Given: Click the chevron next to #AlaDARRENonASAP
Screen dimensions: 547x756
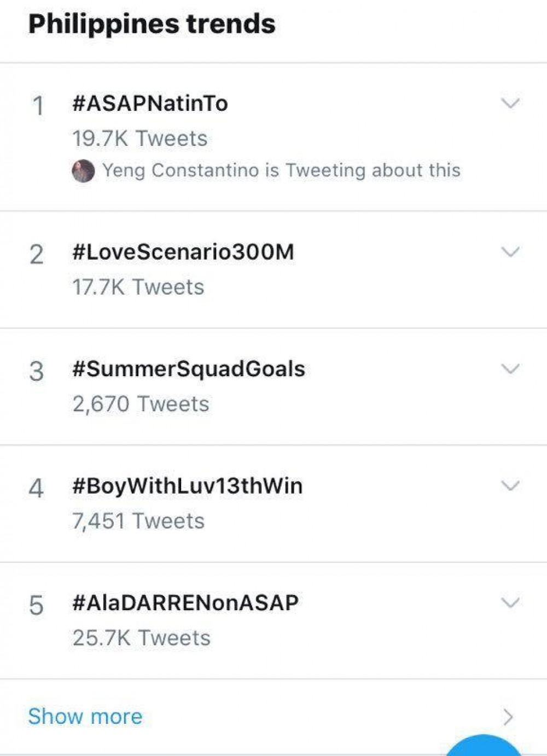Looking at the screenshot, I should (510, 603).
